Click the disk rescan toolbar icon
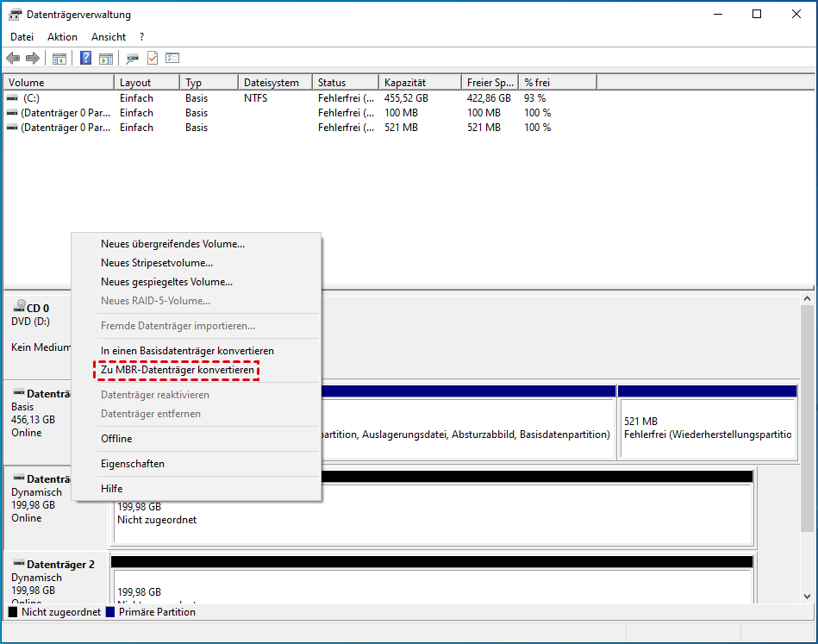The width and height of the screenshot is (818, 644). point(132,58)
